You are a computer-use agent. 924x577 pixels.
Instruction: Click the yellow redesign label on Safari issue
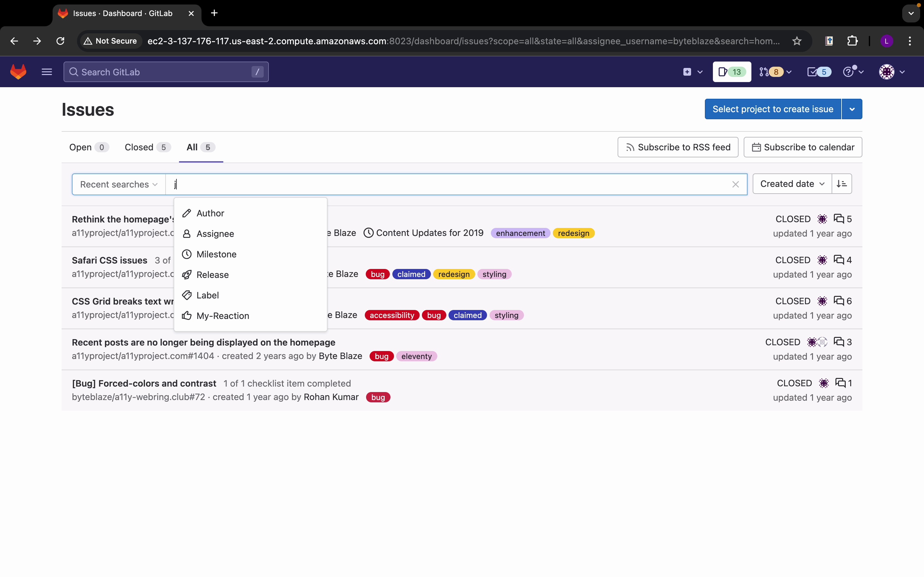point(454,274)
